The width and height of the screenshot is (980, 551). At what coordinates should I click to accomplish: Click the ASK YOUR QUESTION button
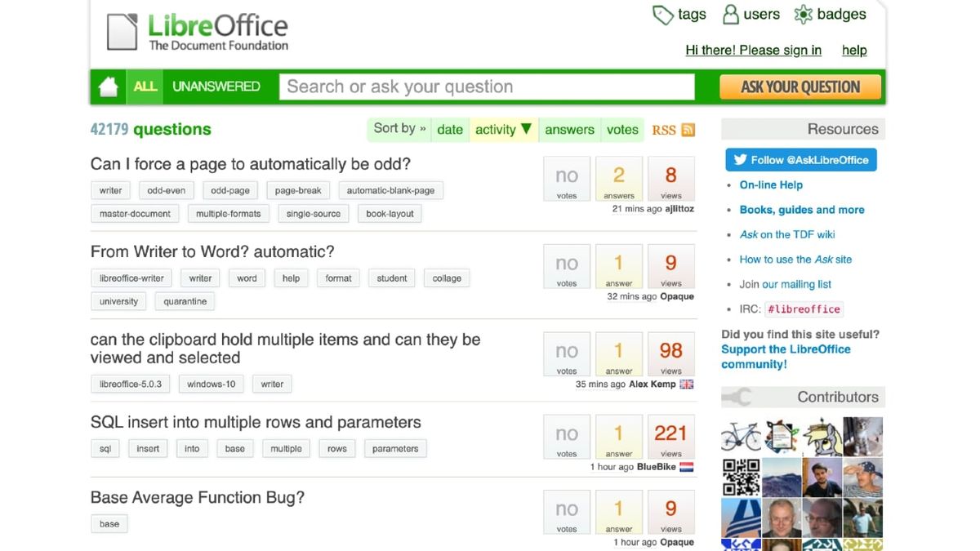click(x=800, y=87)
